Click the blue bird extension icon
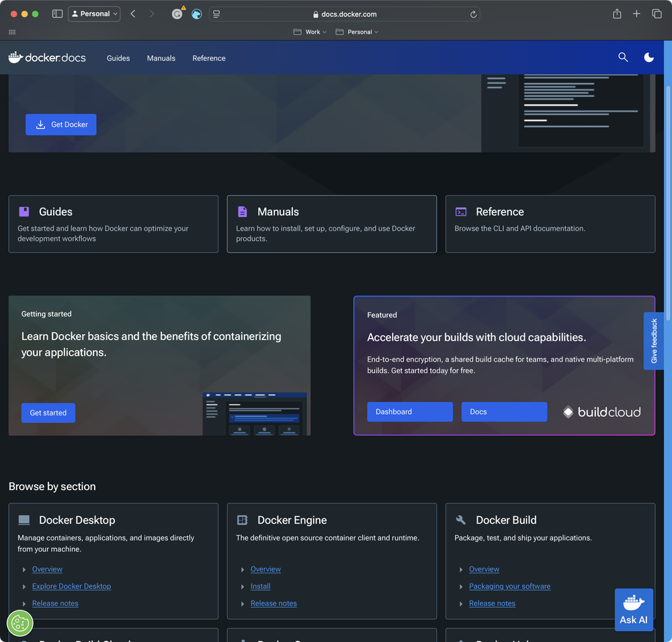Screen dimensions: 672x642 tap(196, 14)
